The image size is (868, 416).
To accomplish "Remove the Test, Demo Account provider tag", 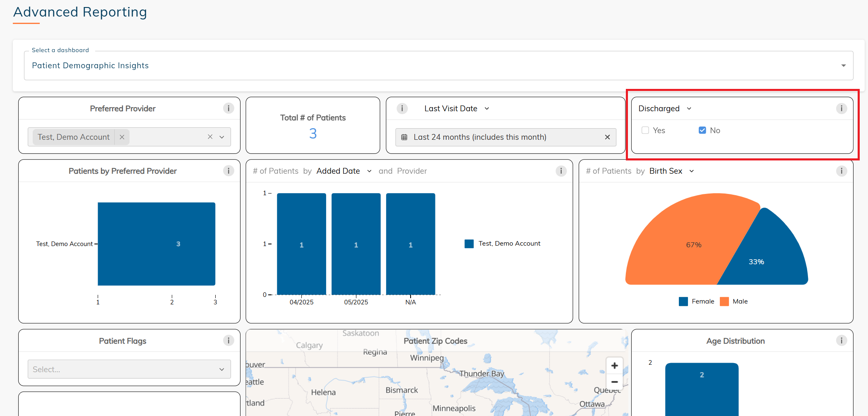I will (122, 137).
